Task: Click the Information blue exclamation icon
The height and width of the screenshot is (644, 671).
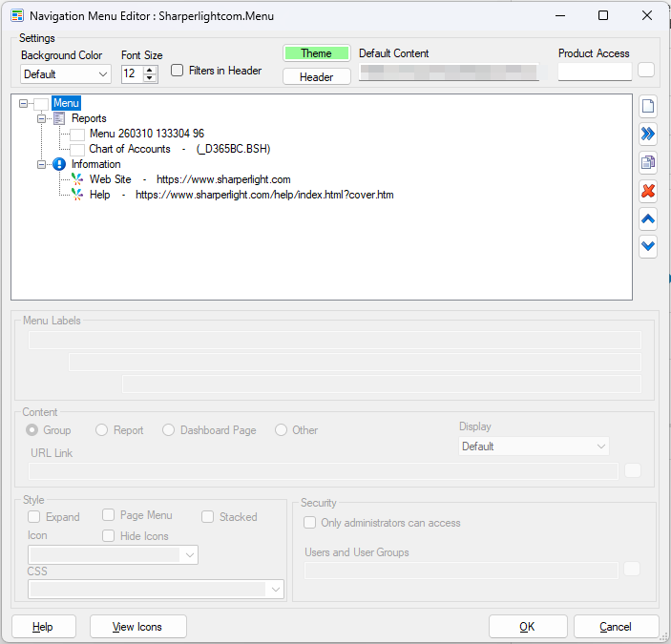Action: pos(59,164)
